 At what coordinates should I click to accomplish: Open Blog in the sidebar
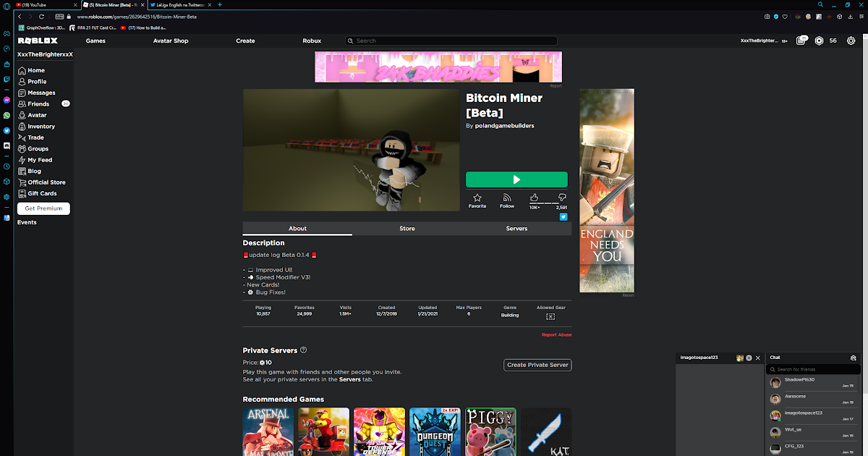coord(30,172)
